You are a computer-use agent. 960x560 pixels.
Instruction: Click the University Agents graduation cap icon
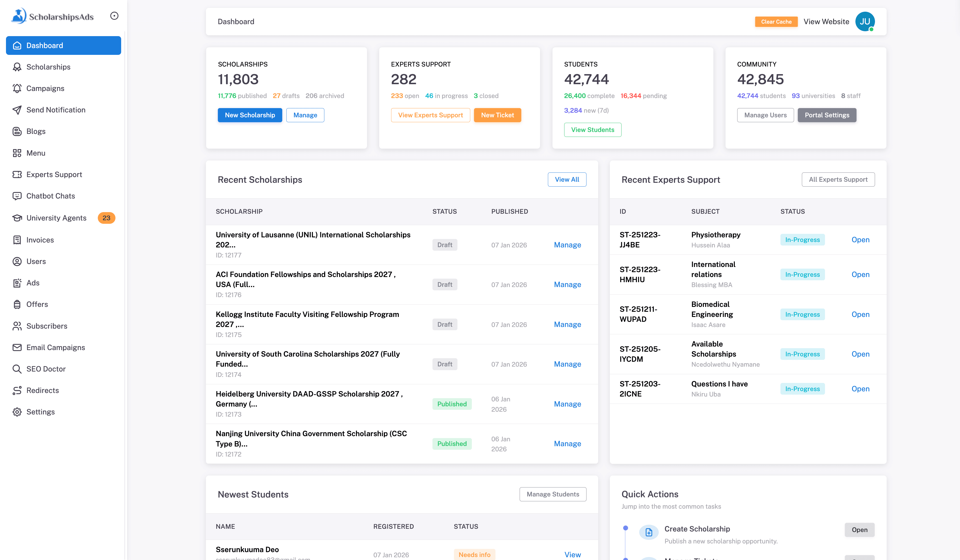17,218
